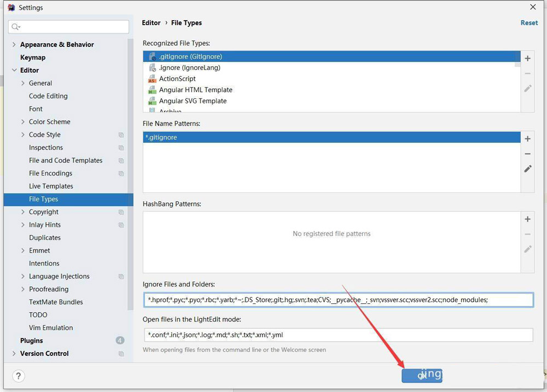Edit the selected file name pattern
The image size is (547, 392).
coord(527,169)
